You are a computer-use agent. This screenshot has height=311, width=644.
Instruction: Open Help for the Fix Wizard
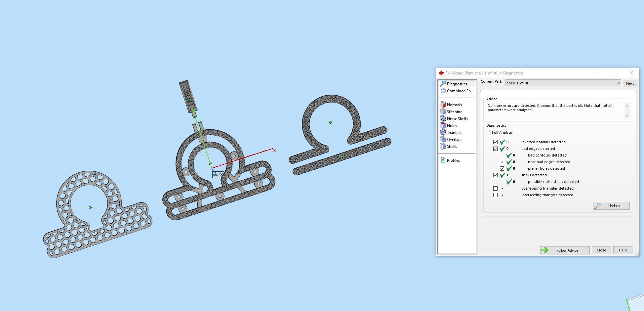click(623, 250)
